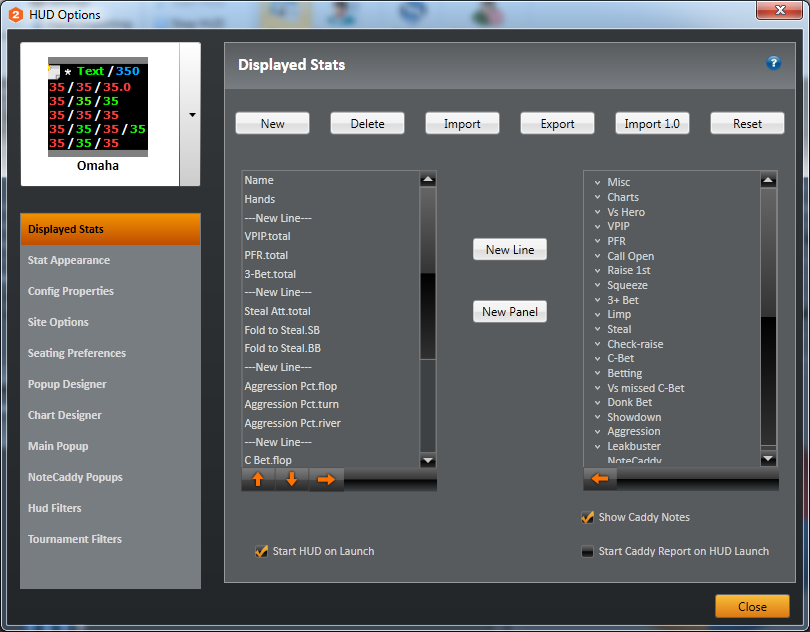
Task: Click the scroll-down arrow of the stats list
Action: pos(428,460)
